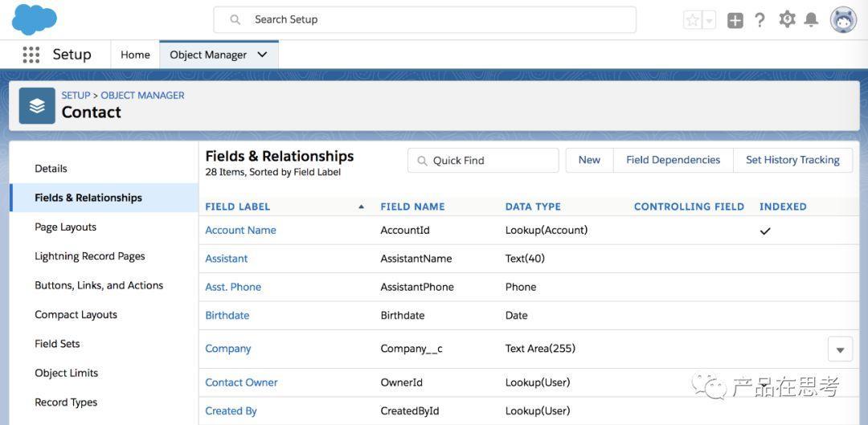Open the Contact Owner field link
Viewport: 868px width, 425px height.
tap(241, 382)
